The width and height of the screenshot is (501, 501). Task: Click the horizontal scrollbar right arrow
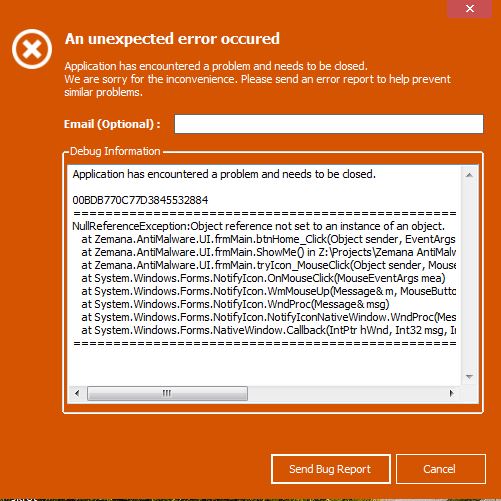click(451, 393)
